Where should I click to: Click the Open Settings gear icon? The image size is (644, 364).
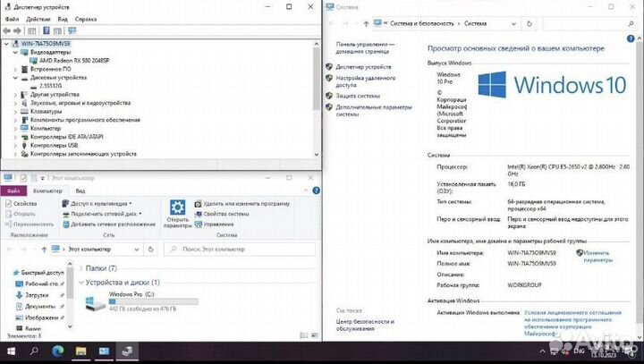pyautogui.click(x=177, y=207)
